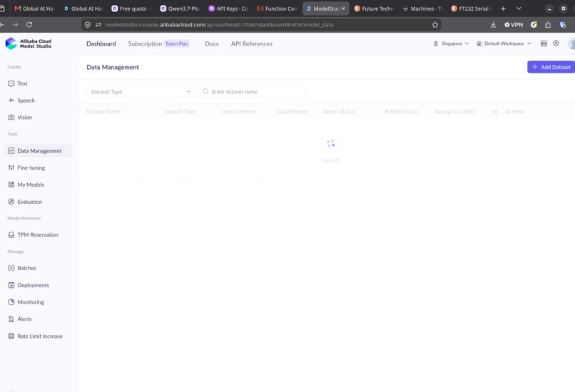Open the browser extensions puzzle icon
This screenshot has height=392, width=575.
548,24
